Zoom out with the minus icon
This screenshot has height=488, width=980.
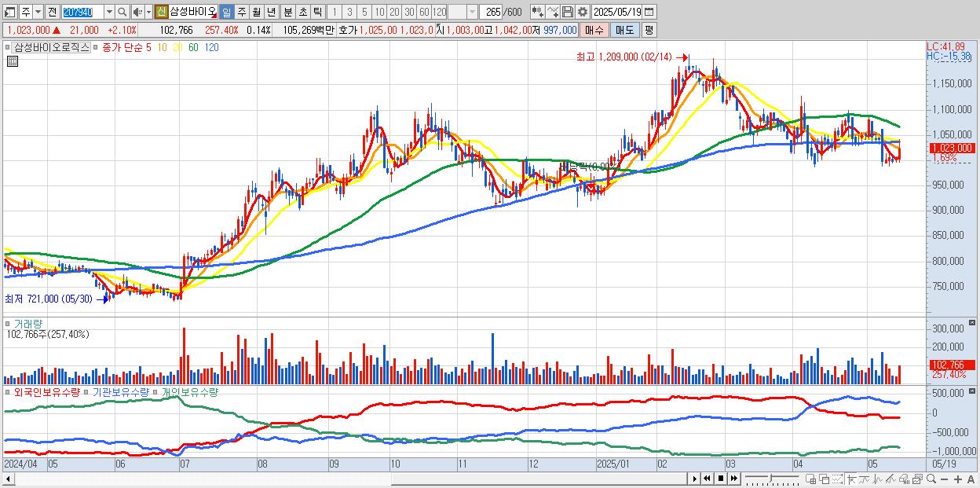click(x=944, y=479)
